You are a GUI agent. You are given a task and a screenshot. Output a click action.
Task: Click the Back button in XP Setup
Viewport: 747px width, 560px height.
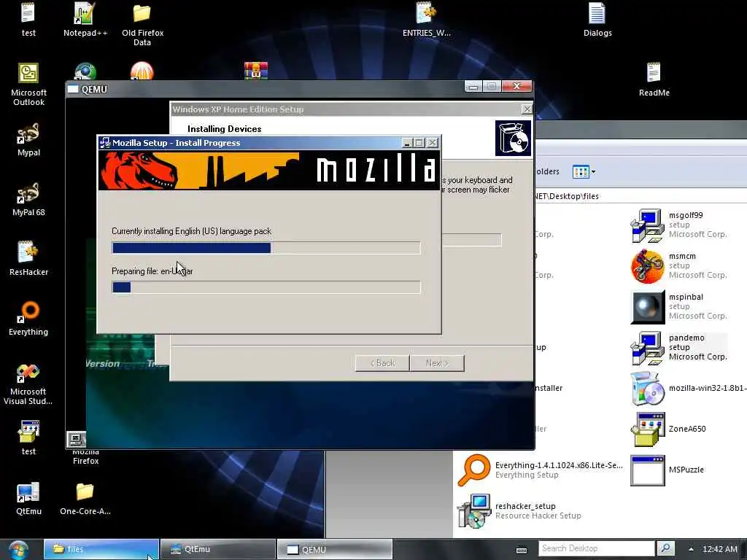pyautogui.click(x=382, y=363)
